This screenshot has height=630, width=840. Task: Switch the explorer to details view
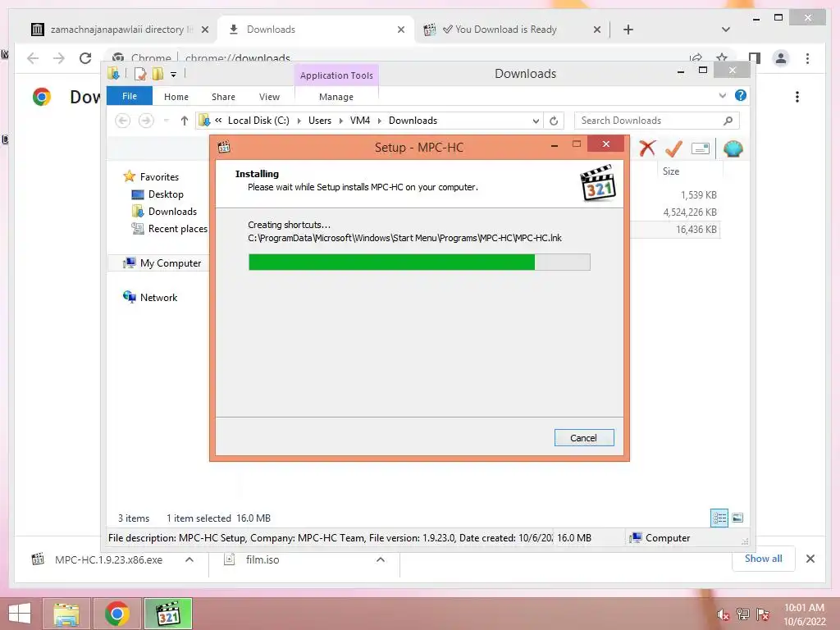click(x=719, y=518)
